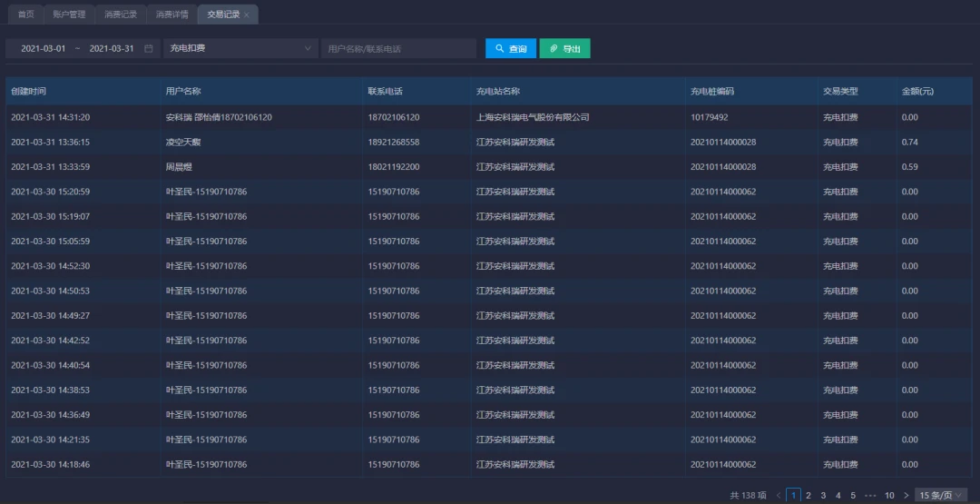Image resolution: width=980 pixels, height=504 pixels.
Task: Select the row created 2021-03-30 15:19:07
Action: [489, 217]
